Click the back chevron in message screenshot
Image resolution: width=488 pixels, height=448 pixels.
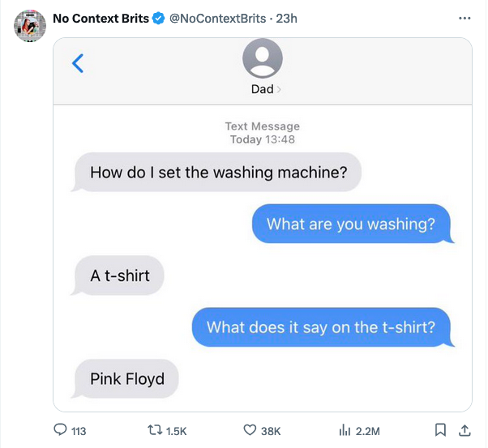coord(78,63)
